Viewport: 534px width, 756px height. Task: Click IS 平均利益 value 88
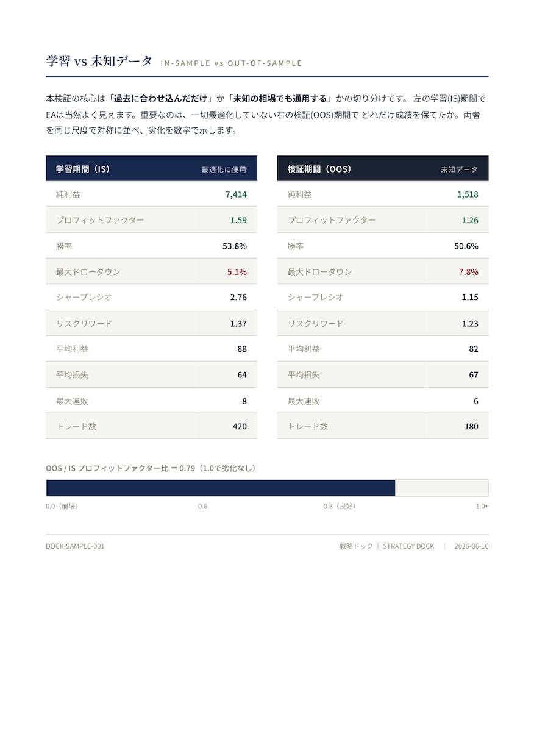(x=242, y=349)
